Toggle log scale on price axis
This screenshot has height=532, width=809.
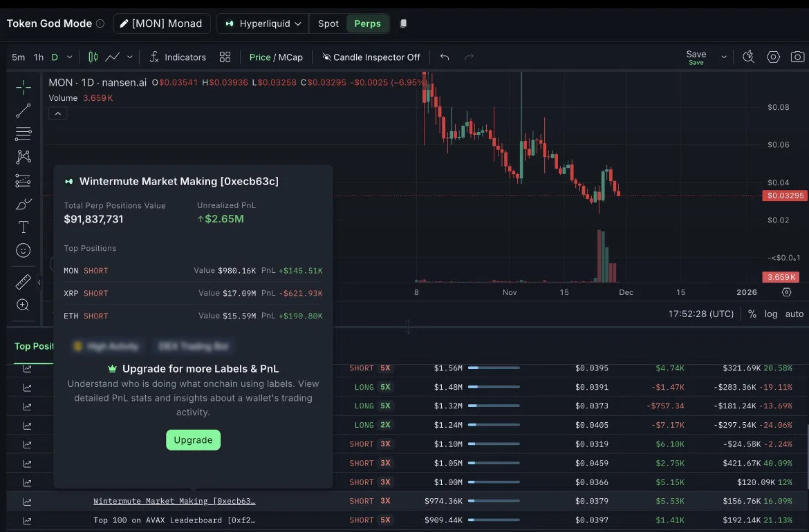click(x=771, y=314)
